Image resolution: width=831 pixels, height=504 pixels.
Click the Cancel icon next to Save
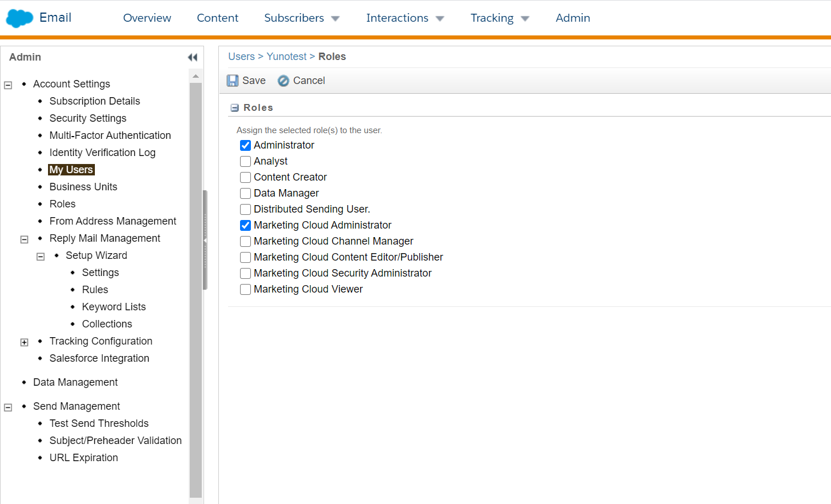pos(283,81)
